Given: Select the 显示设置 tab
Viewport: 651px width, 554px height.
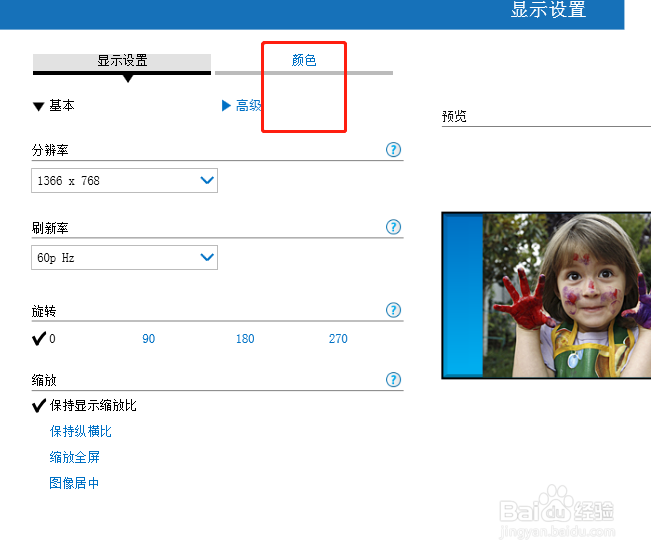Looking at the screenshot, I should 122,61.
